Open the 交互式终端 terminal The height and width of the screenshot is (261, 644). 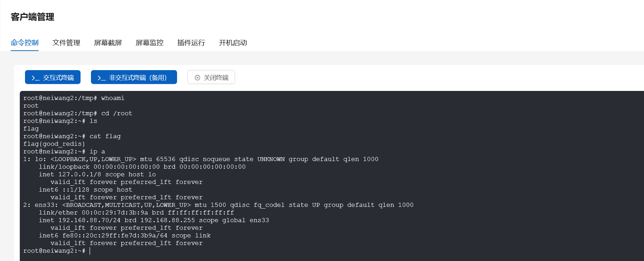tap(52, 77)
